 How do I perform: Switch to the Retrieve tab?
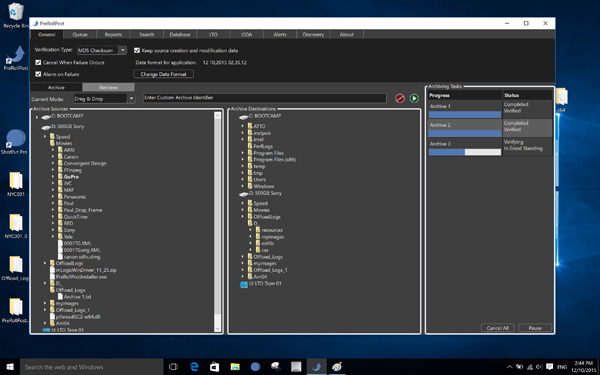click(108, 87)
